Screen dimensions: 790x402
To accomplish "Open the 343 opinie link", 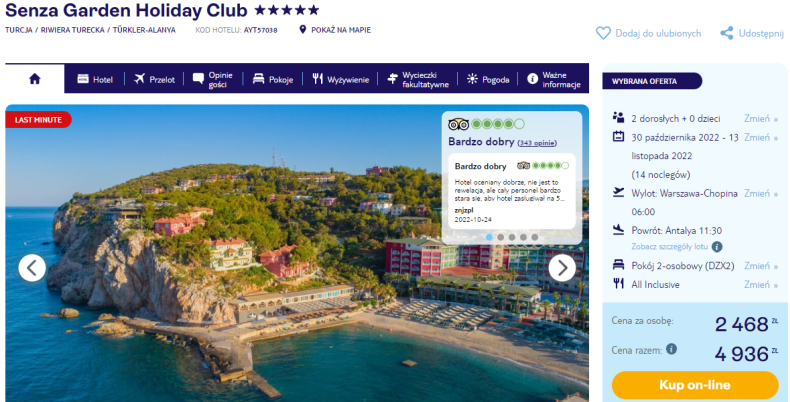I will click(537, 143).
